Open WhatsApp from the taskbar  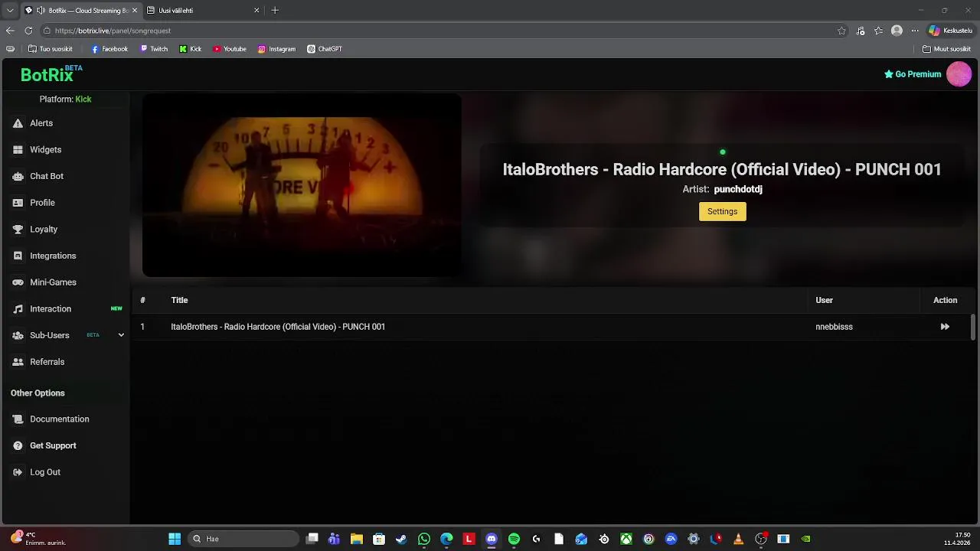(x=424, y=539)
